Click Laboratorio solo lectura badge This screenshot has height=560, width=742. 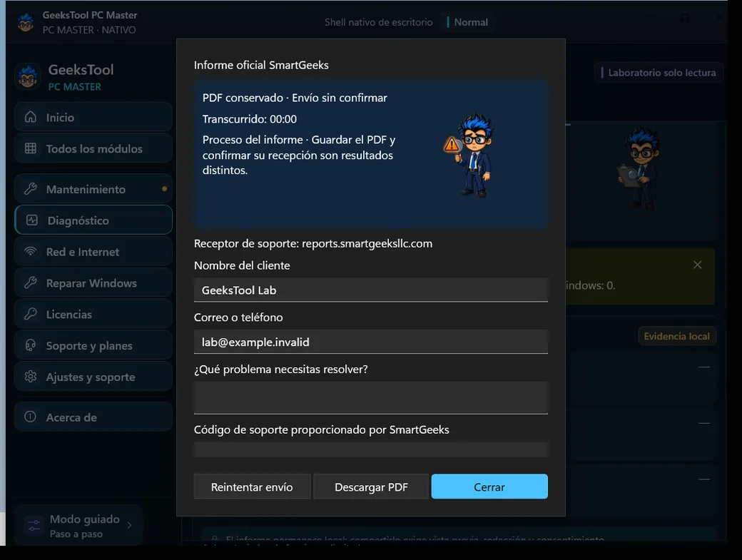[x=659, y=72]
